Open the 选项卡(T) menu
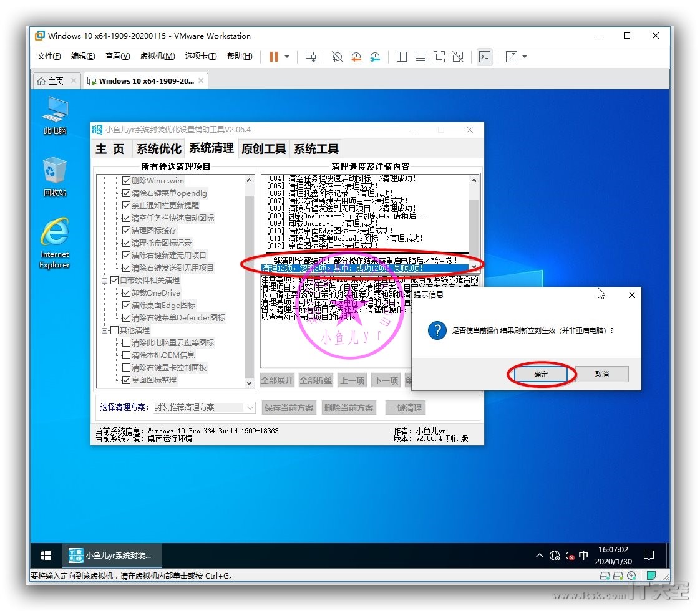700x611 pixels. click(201, 55)
